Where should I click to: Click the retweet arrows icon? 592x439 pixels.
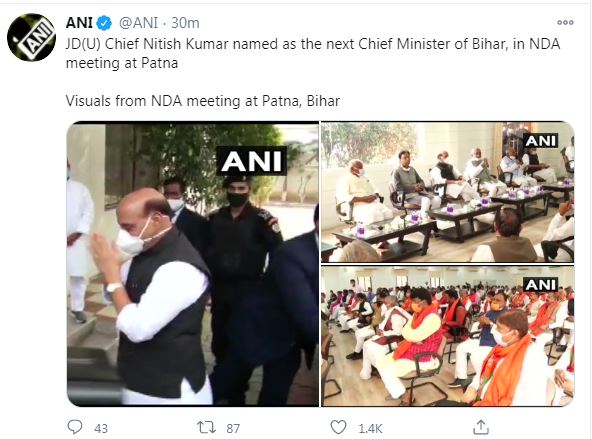coord(207,427)
